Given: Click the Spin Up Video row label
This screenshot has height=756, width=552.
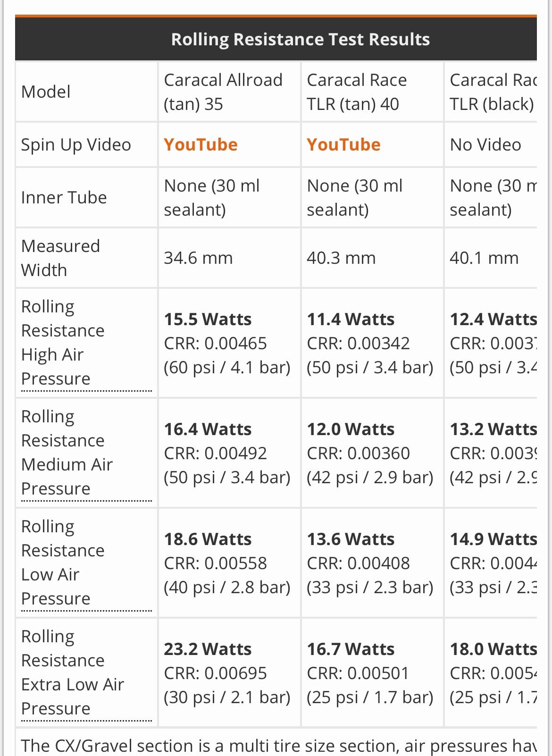Looking at the screenshot, I should tap(76, 145).
